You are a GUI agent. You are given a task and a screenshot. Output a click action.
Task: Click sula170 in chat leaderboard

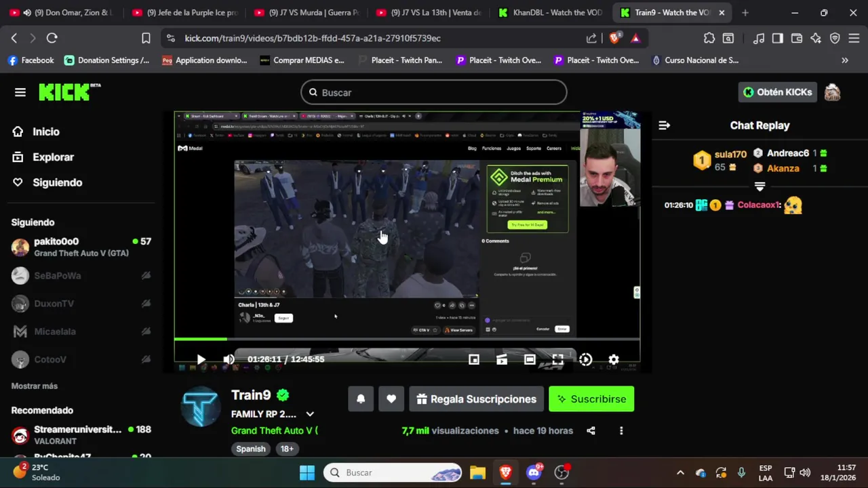pos(730,155)
